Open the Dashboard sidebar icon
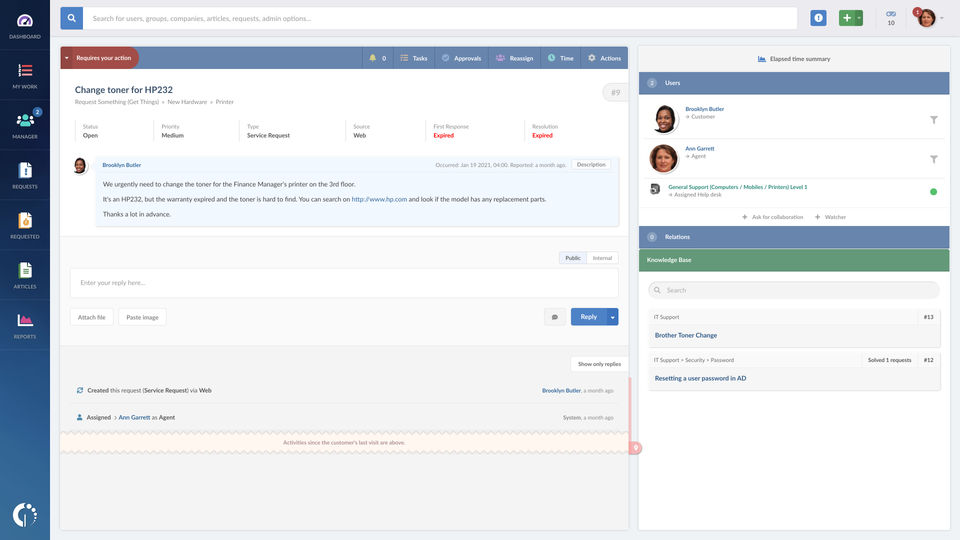The height and width of the screenshot is (540, 960). (x=24, y=26)
